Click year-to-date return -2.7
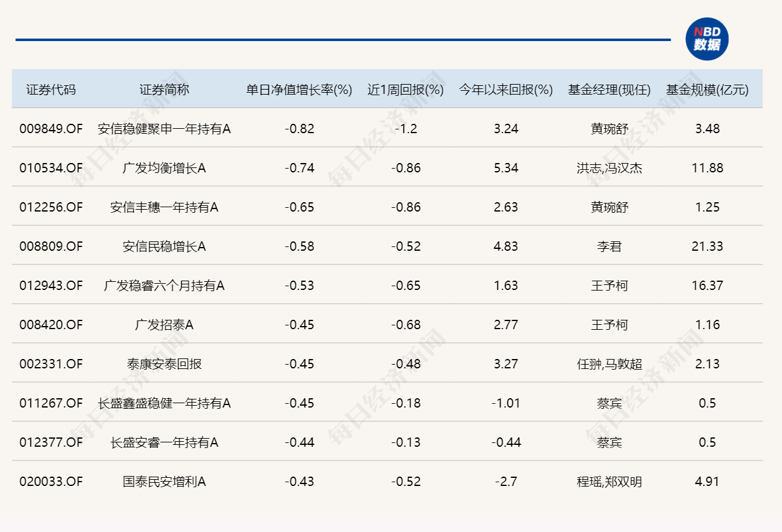 click(506, 482)
